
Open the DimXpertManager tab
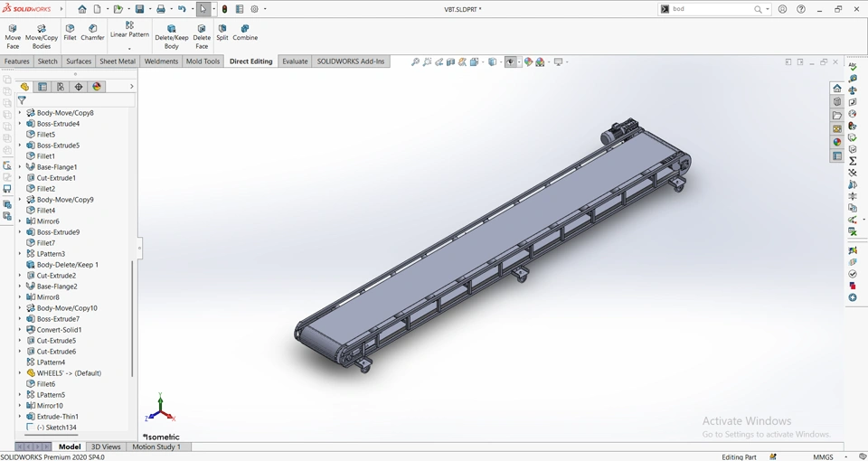[79, 87]
